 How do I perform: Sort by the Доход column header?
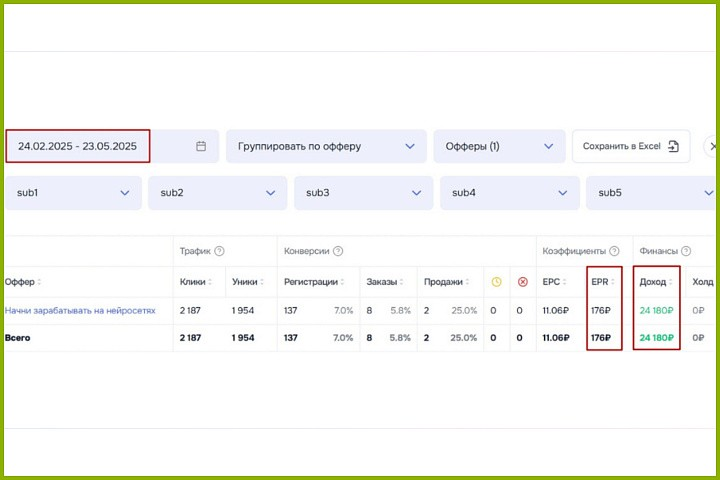coord(655,282)
